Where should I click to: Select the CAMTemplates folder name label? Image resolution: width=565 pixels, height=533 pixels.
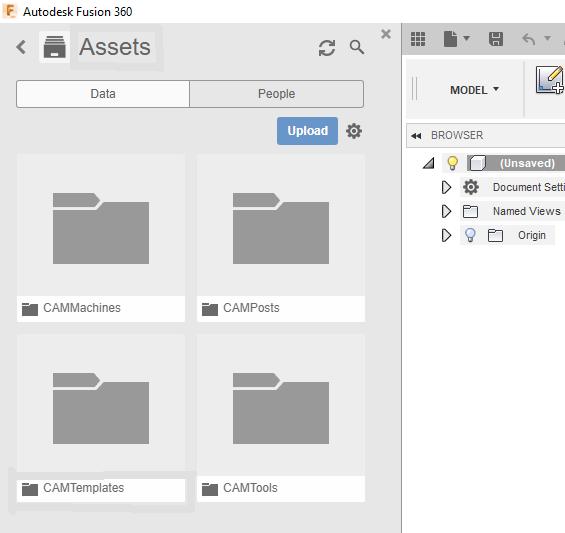(84, 488)
